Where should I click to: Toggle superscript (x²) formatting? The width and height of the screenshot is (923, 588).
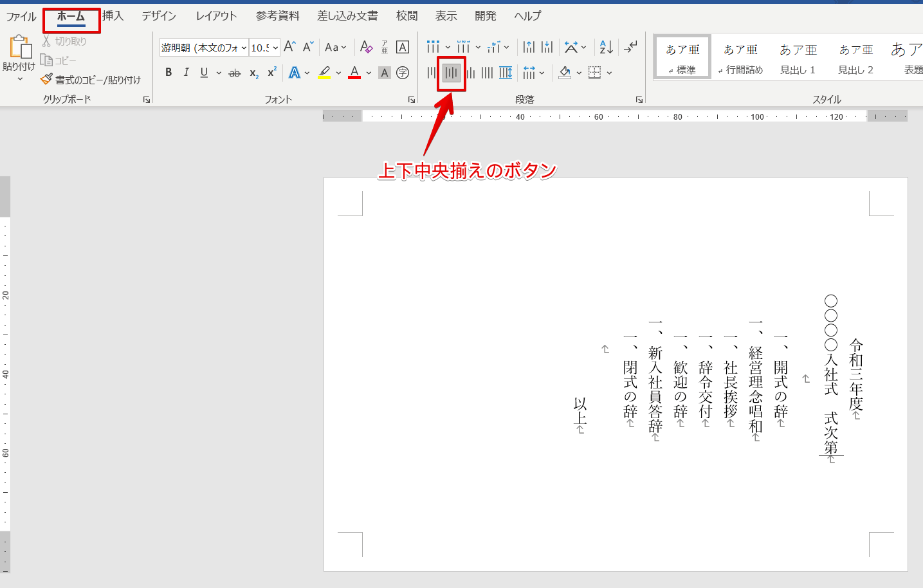pos(272,73)
